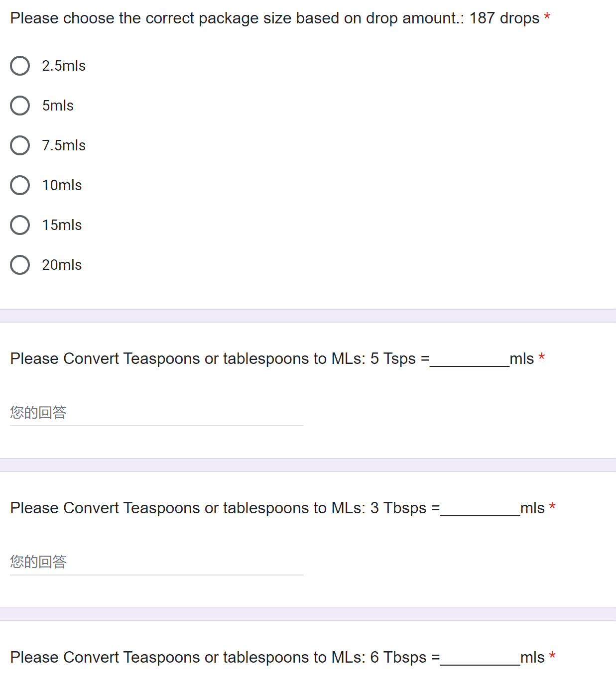Choose the 7.5mls package size
The width and height of the screenshot is (616, 693).
tap(20, 145)
